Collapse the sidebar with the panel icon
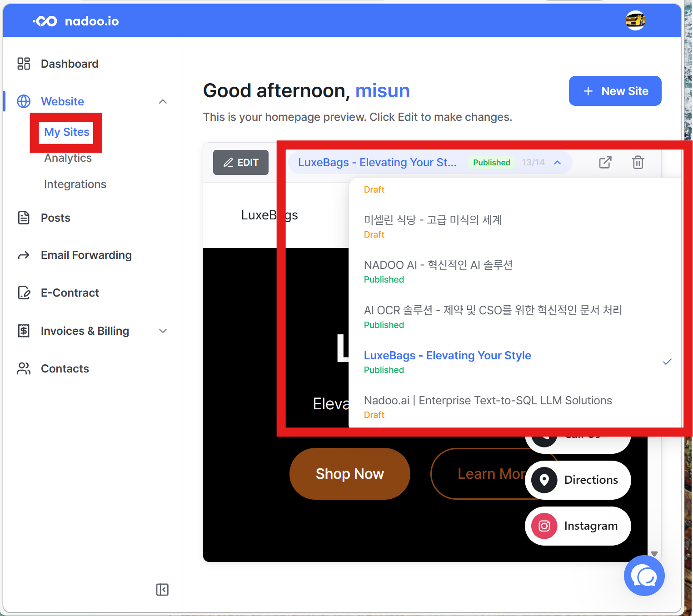Image resolution: width=693 pixels, height=616 pixels. click(162, 590)
